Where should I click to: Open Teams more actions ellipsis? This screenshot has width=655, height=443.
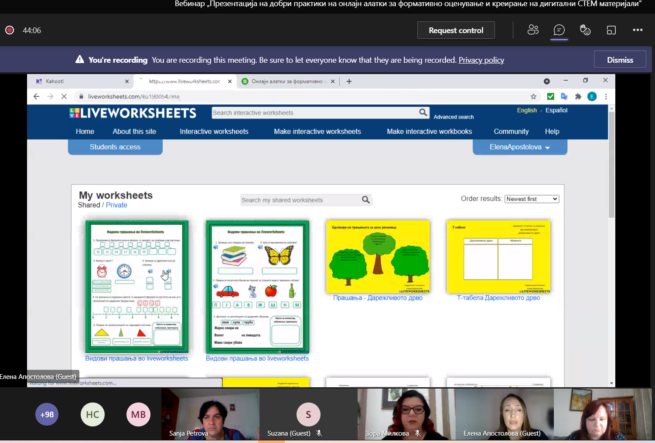click(637, 30)
